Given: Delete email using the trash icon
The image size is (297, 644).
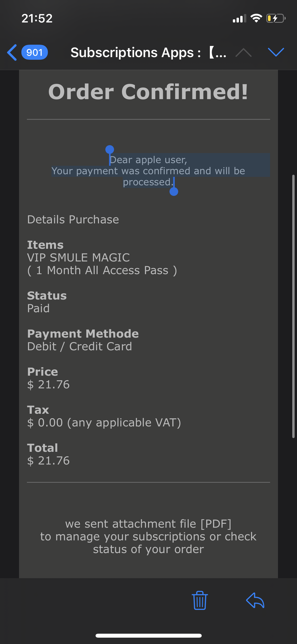Looking at the screenshot, I should [x=200, y=600].
